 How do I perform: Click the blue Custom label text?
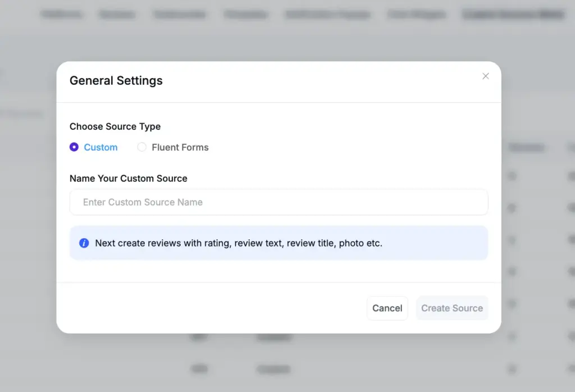[x=101, y=147]
